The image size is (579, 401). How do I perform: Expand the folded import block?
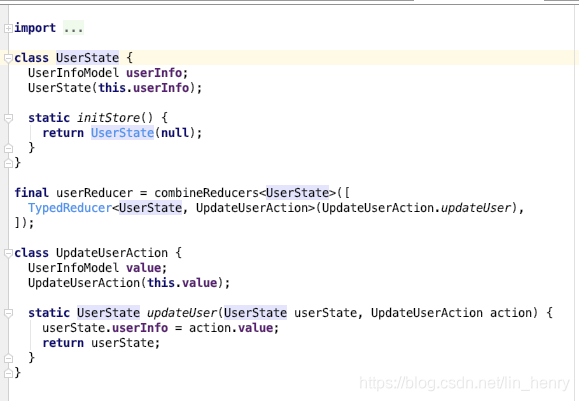8,28
